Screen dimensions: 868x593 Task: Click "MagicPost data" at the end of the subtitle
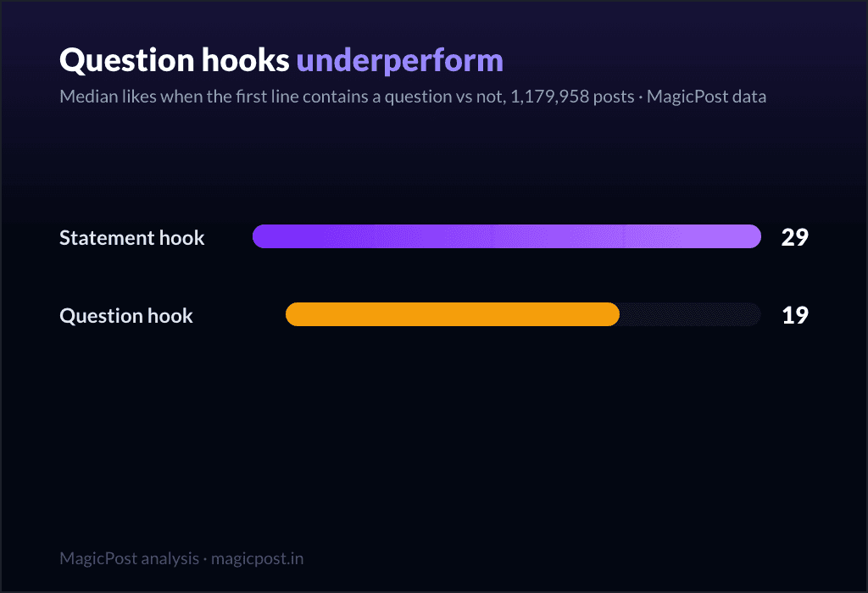coord(706,97)
